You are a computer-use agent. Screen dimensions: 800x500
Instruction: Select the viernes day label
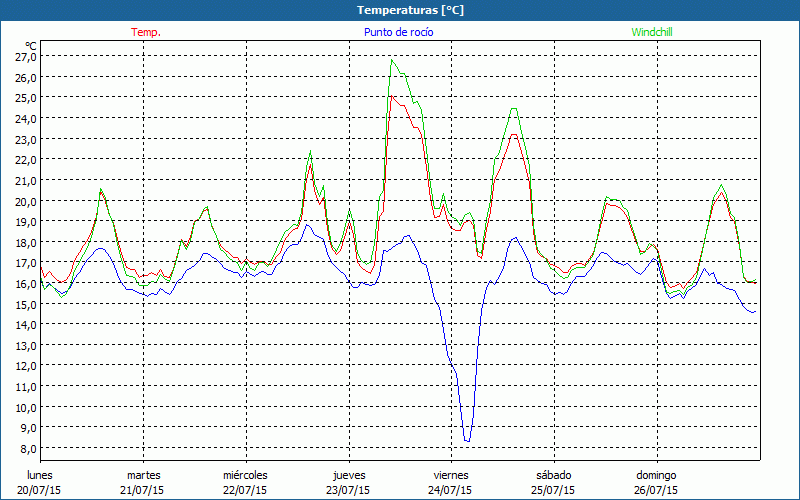pyautogui.click(x=450, y=475)
